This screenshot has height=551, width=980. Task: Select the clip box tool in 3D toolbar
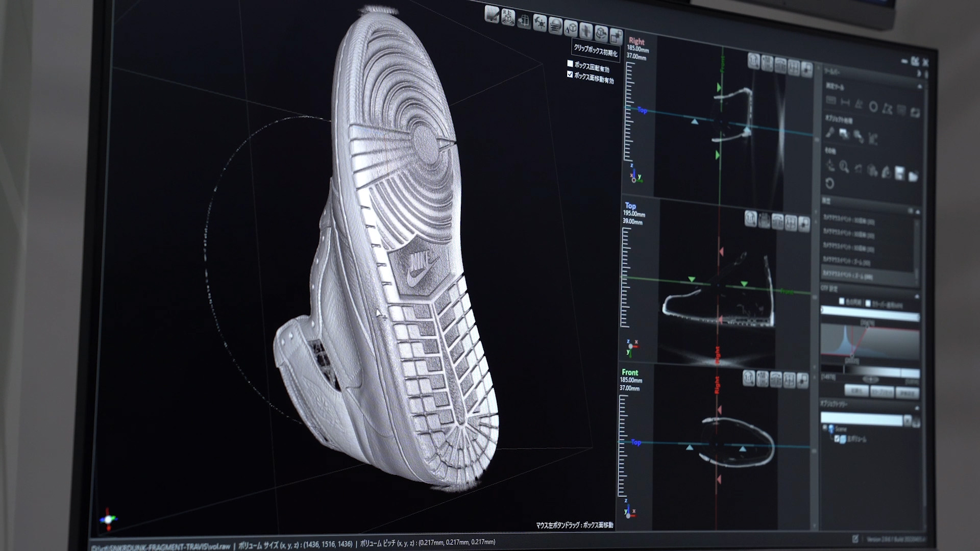tap(524, 20)
